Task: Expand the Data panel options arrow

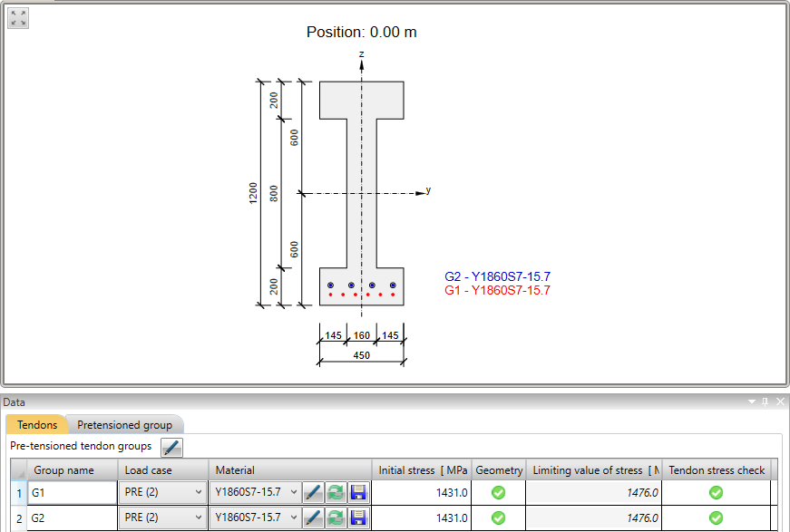Action: (x=750, y=401)
